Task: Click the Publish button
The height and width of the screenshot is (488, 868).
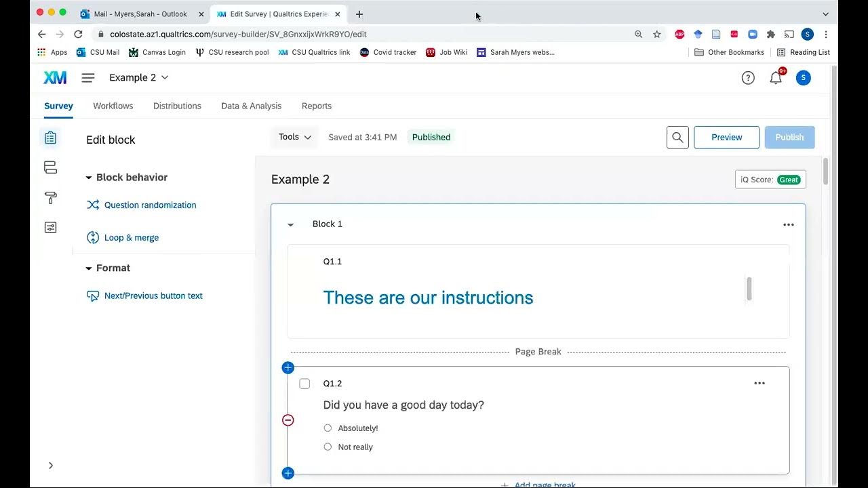Action: [789, 137]
